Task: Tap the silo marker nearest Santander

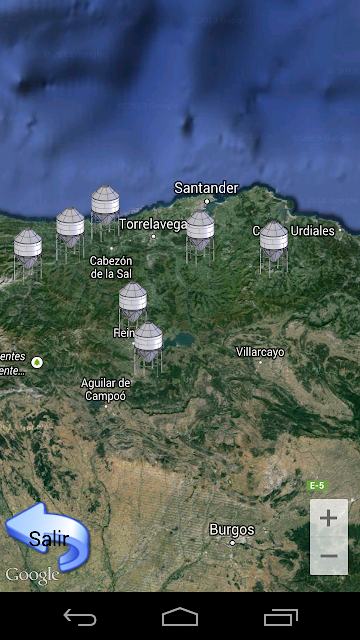Action: pyautogui.click(x=200, y=238)
